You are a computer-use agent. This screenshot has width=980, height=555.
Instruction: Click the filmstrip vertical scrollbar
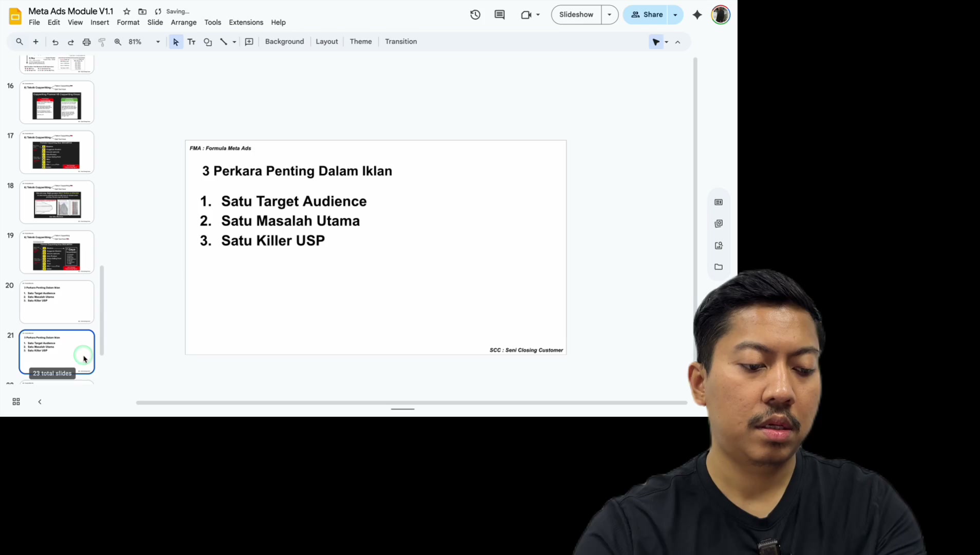coord(102,310)
